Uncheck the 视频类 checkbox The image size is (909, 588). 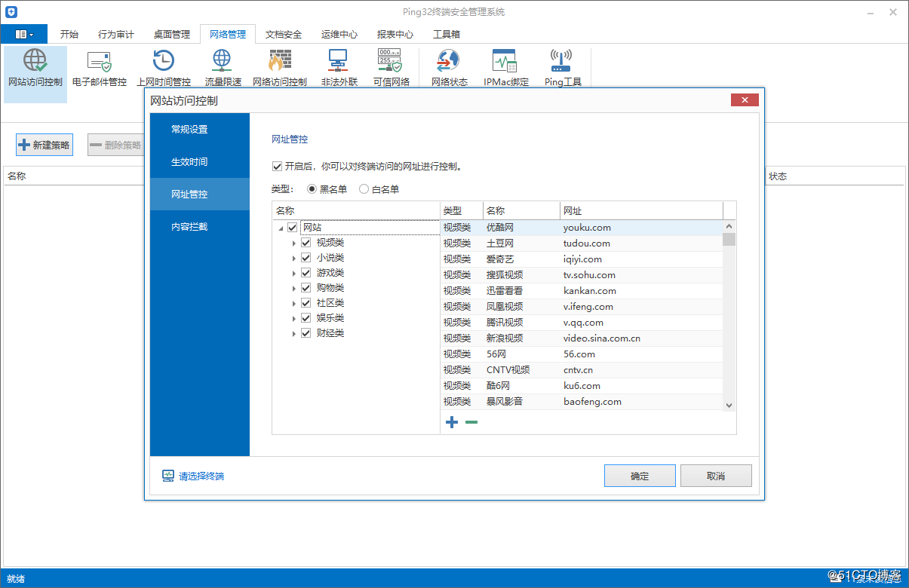306,243
